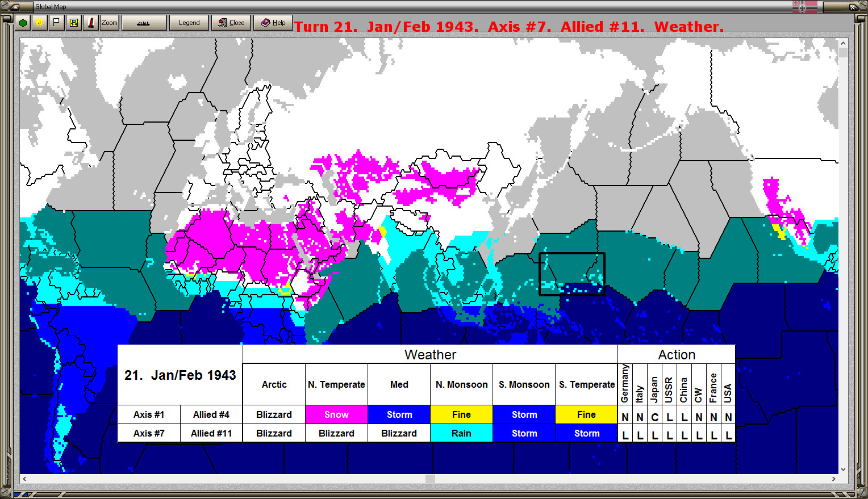
Task: Click the 'Allied #4' row label
Action: (x=211, y=414)
